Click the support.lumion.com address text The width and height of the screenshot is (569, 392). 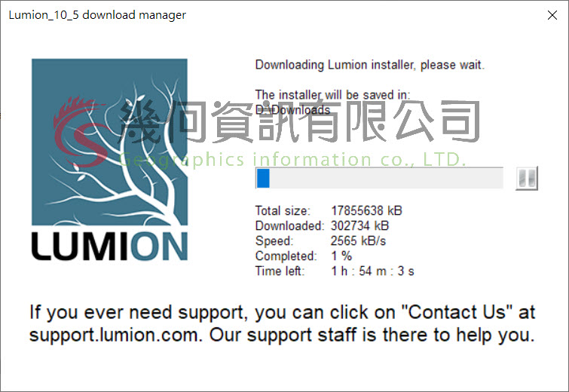[116, 335]
